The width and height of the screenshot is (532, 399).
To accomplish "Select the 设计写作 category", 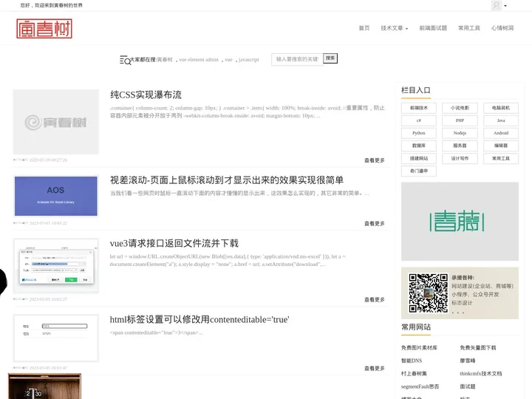I will coord(460,158).
